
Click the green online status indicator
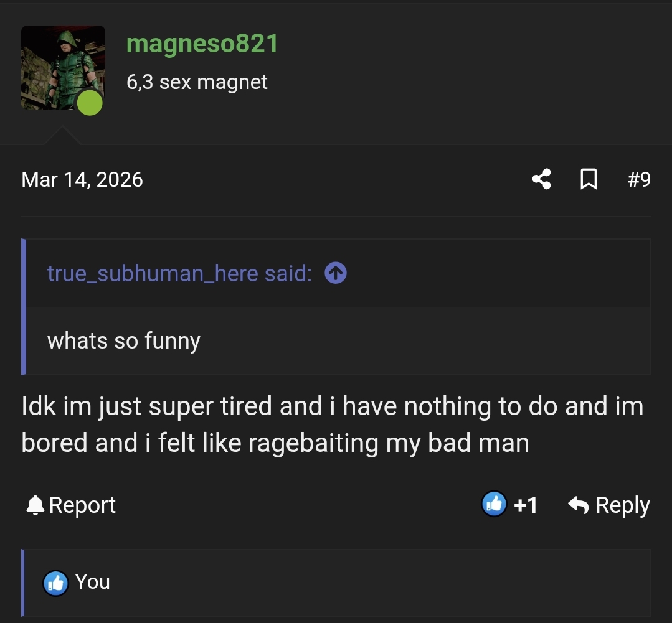(x=90, y=103)
